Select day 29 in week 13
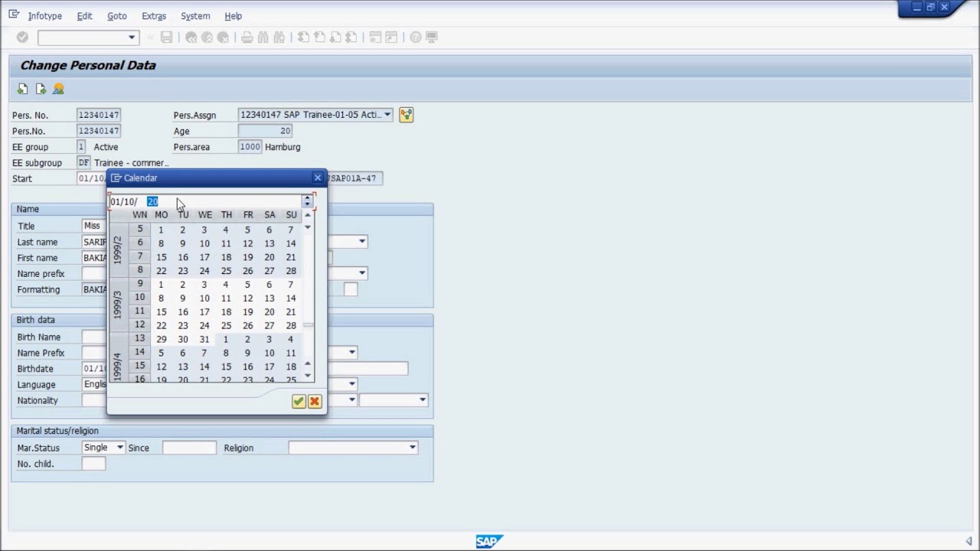Viewport: 980px width, 551px height. [x=161, y=339]
